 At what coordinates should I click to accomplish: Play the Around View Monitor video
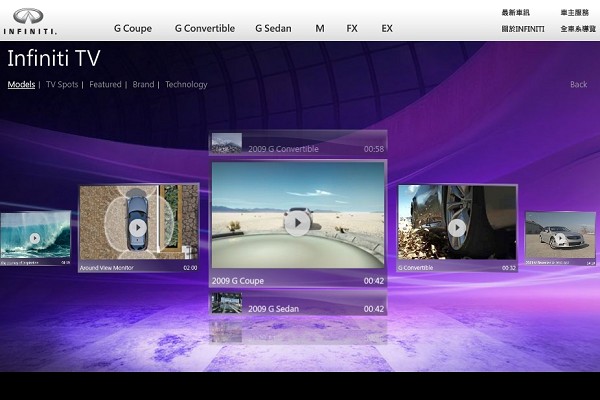[x=138, y=228]
